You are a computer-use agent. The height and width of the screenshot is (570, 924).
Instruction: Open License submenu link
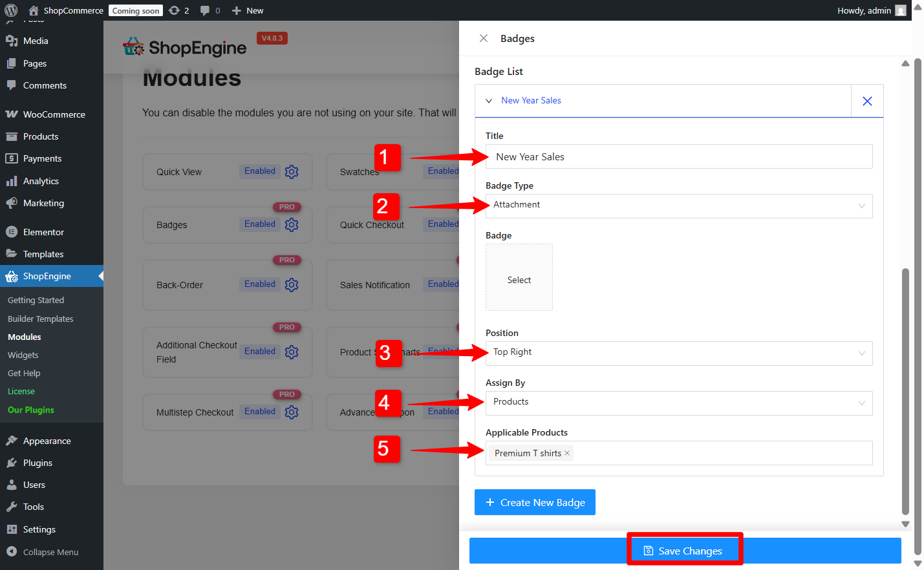tap(21, 391)
